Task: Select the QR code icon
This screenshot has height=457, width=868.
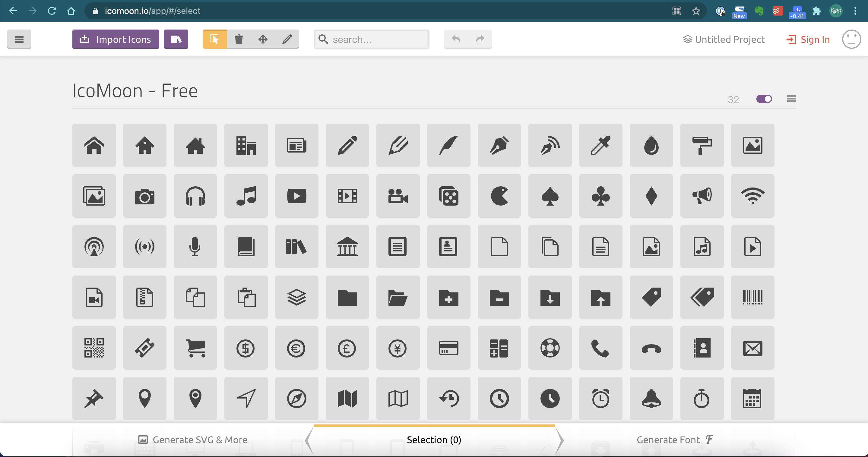Action: (x=94, y=348)
